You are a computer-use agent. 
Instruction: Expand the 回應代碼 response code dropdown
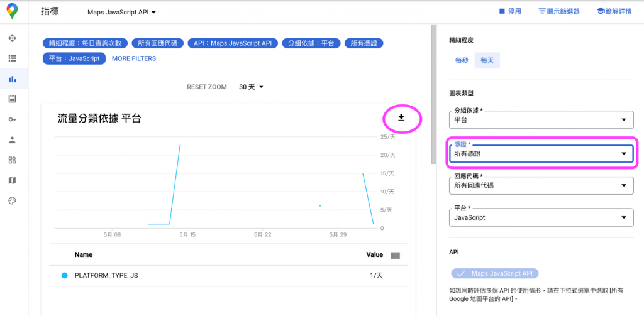pos(541,185)
